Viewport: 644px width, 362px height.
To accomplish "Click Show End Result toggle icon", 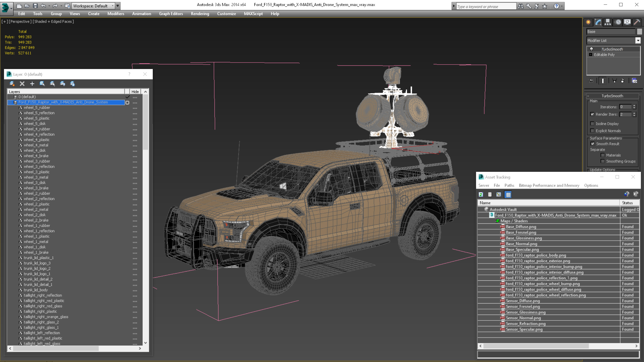I will [x=603, y=81].
